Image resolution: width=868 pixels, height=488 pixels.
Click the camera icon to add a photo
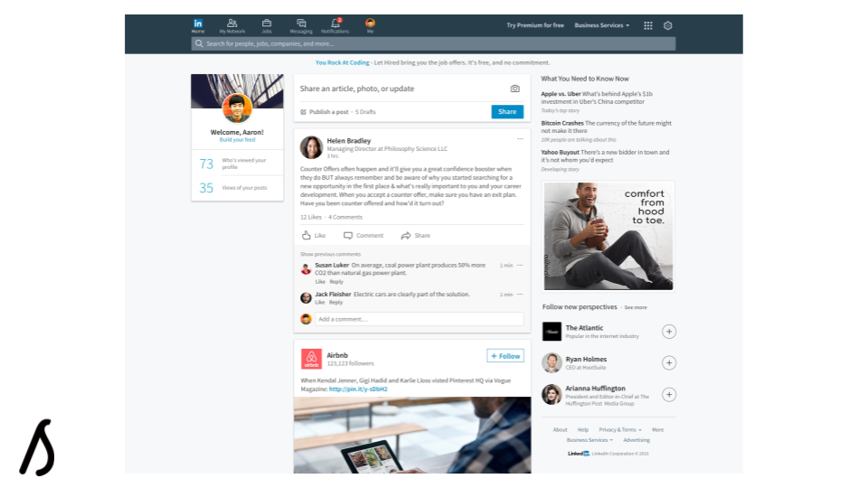tap(514, 89)
